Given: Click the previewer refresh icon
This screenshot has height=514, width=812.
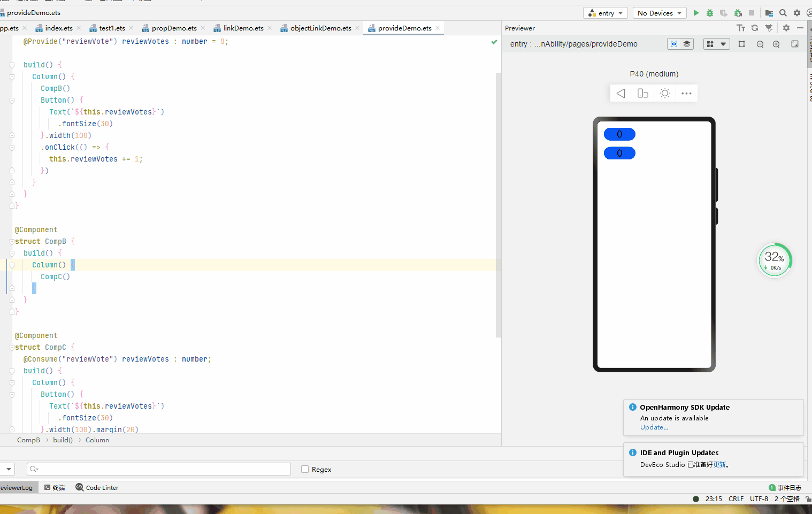Looking at the screenshot, I should point(755,28).
